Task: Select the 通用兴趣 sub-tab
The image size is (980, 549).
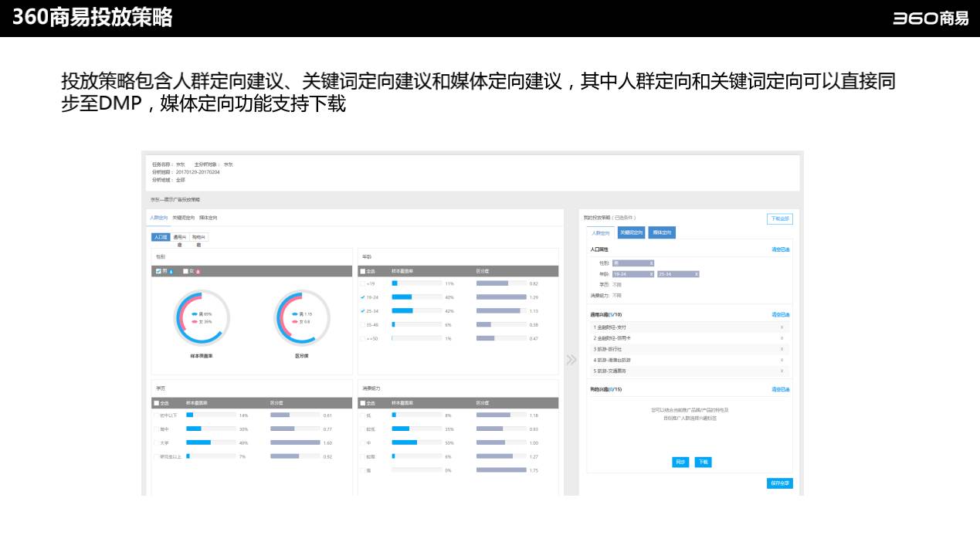Action: pos(179,238)
